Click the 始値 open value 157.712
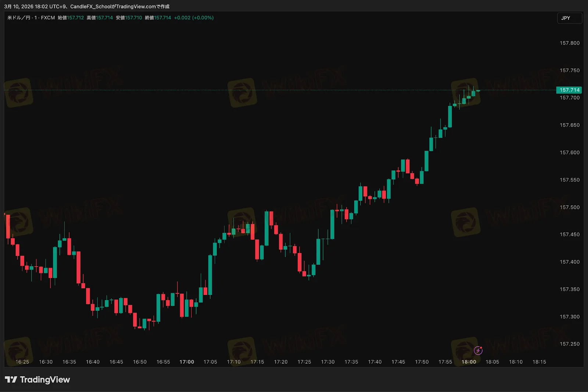The width and height of the screenshot is (588, 392). (75, 18)
